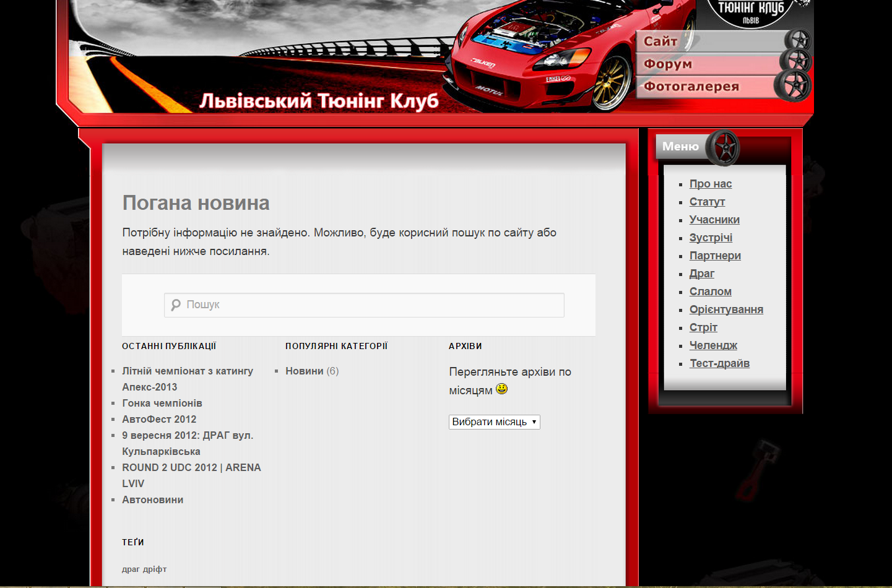Open post Автоновини

coord(152,499)
